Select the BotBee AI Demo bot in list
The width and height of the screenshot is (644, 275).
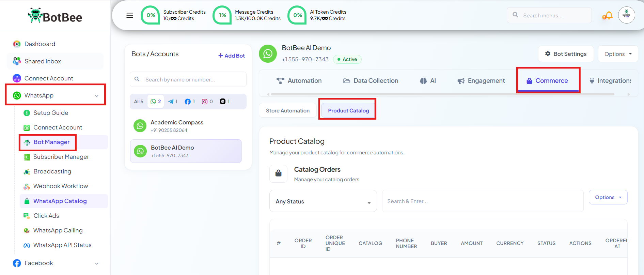tap(186, 151)
